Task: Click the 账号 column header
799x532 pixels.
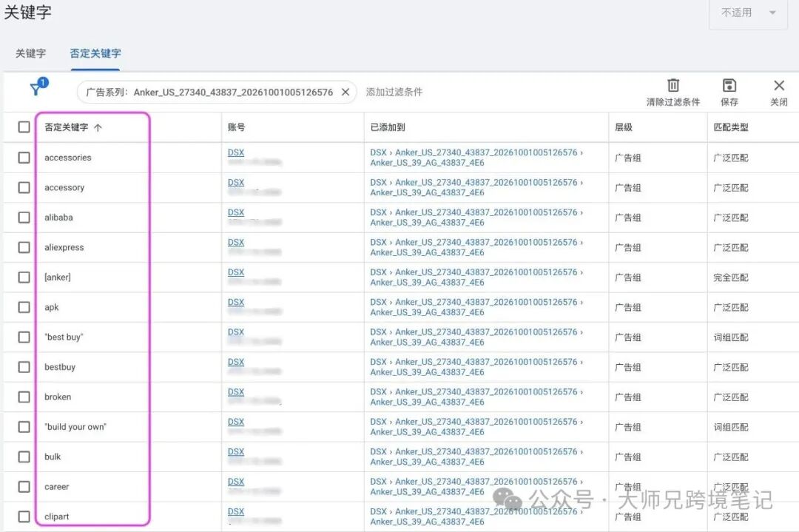Action: point(237,127)
